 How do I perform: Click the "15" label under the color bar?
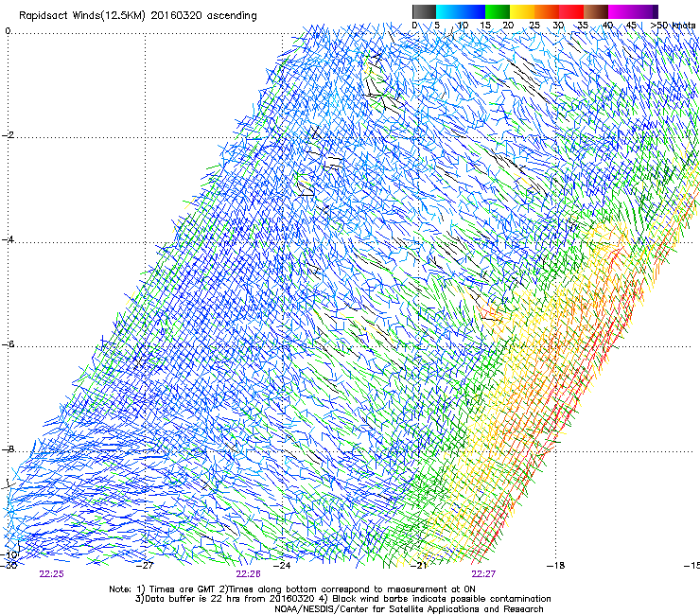485,26
